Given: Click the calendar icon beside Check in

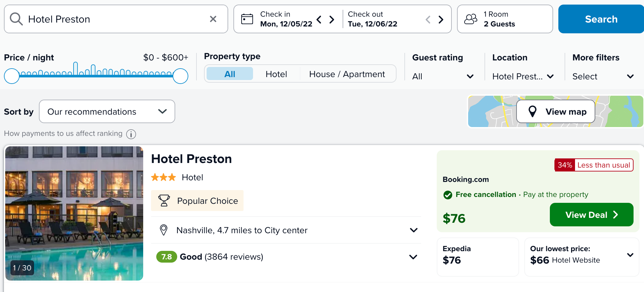Looking at the screenshot, I should (x=247, y=19).
